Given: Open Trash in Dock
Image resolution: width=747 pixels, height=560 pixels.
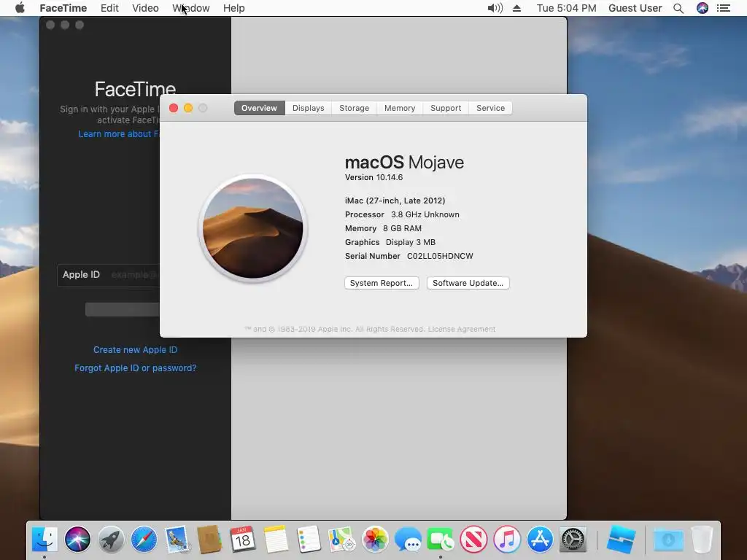Looking at the screenshot, I should pyautogui.click(x=702, y=540).
